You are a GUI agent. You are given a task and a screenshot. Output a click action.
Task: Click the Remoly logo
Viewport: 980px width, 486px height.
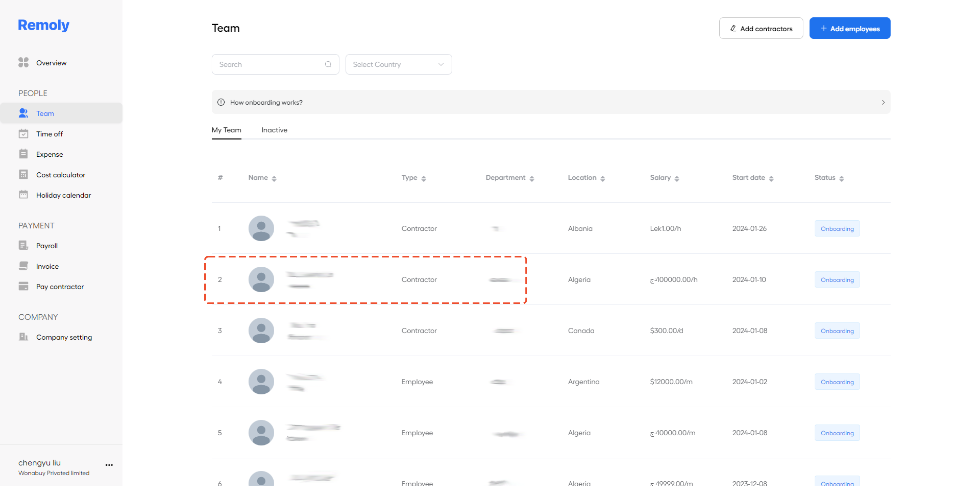43,25
